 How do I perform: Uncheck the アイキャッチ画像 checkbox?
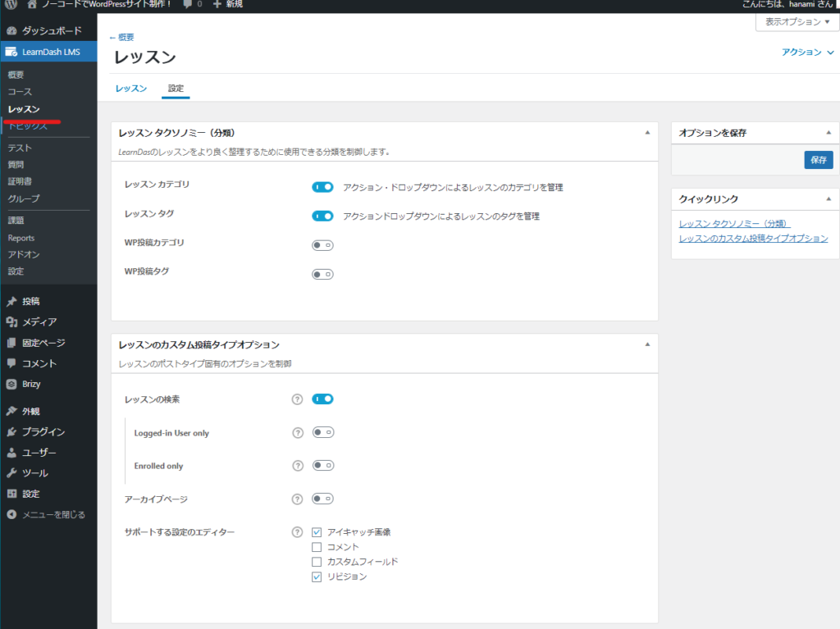pos(317,532)
